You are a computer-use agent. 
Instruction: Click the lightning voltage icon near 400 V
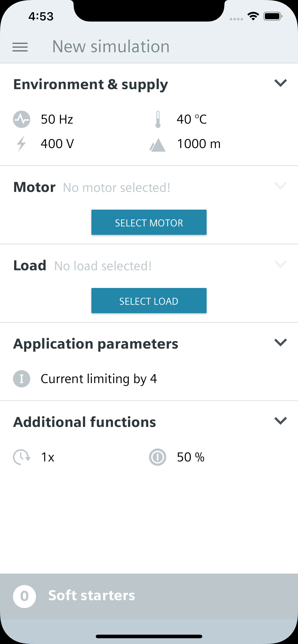tap(21, 144)
